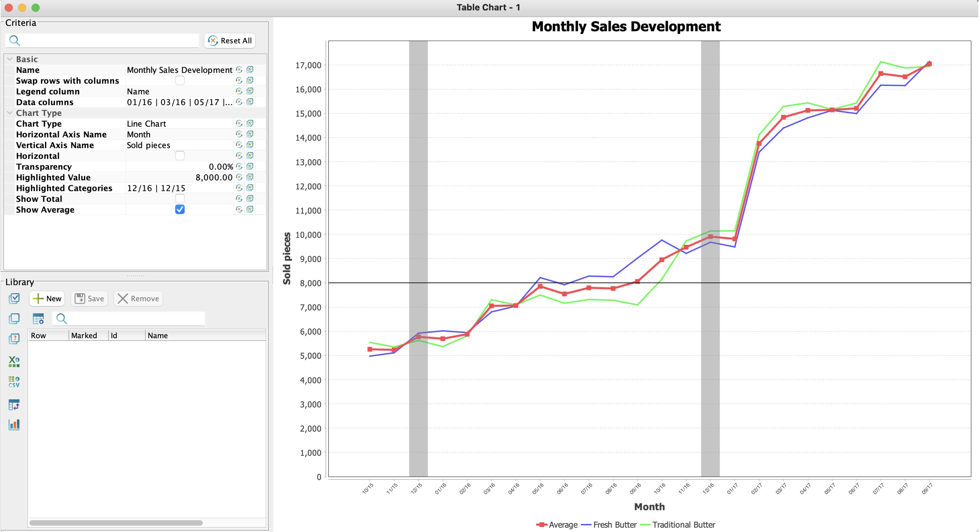Screen dimensions: 980x532
Task: Open table column settings gear icon
Action: pyautogui.click(x=38, y=319)
